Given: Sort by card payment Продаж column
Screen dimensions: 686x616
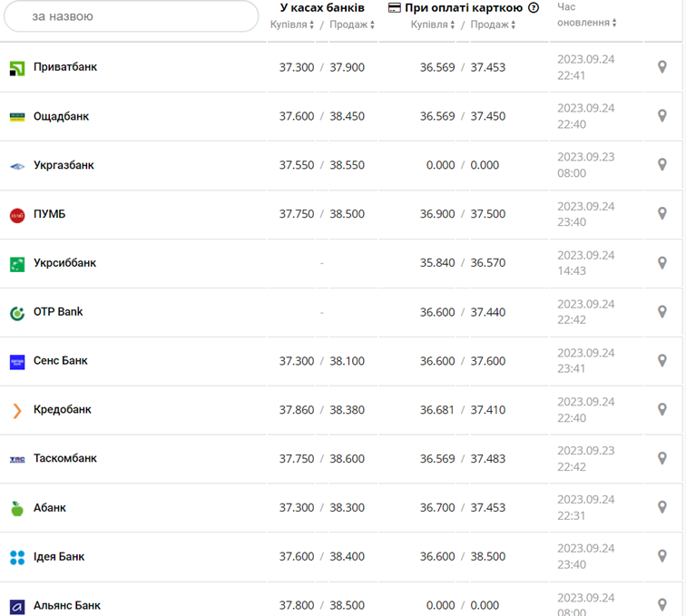Looking at the screenshot, I should click(x=493, y=24).
